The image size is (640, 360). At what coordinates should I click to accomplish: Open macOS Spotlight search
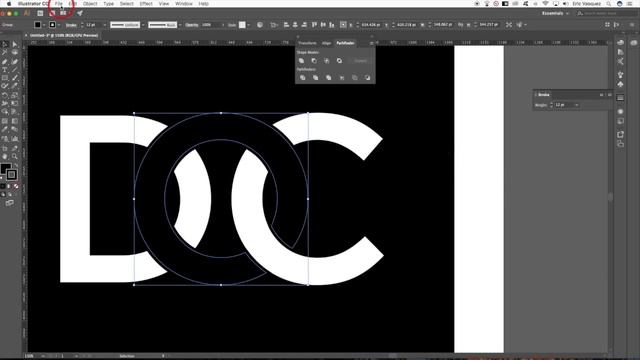click(x=608, y=4)
